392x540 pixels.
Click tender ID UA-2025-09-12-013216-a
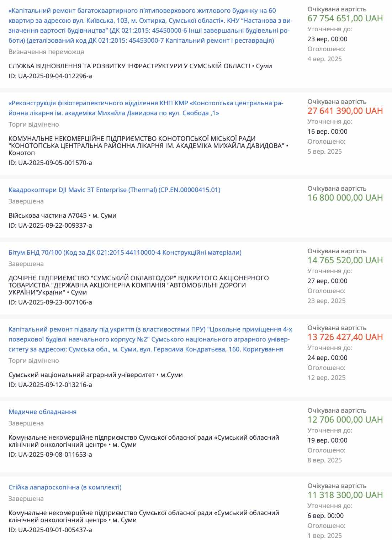click(x=50, y=385)
